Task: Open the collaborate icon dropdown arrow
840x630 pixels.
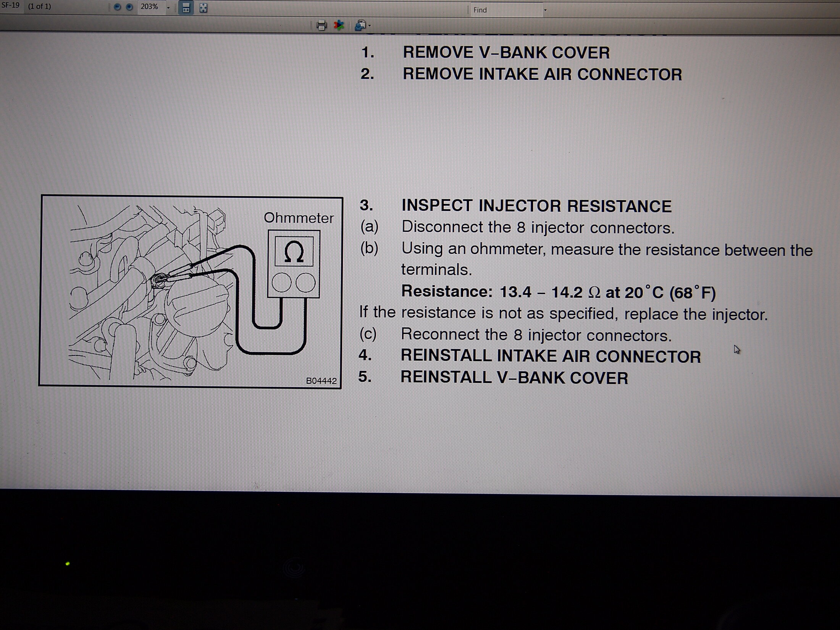Action: point(370,26)
